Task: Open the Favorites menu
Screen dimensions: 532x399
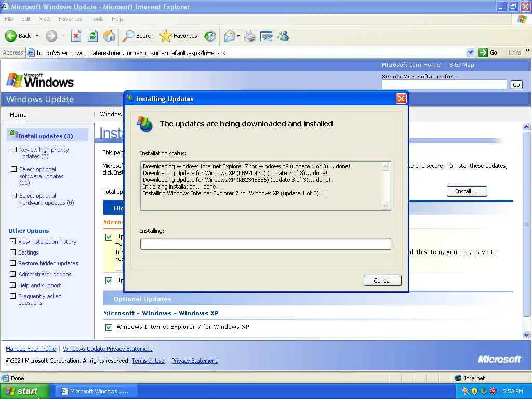Action: pos(70,19)
